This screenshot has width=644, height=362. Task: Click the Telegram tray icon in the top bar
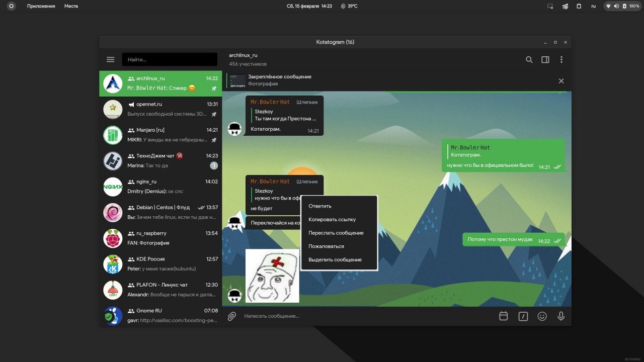click(565, 6)
